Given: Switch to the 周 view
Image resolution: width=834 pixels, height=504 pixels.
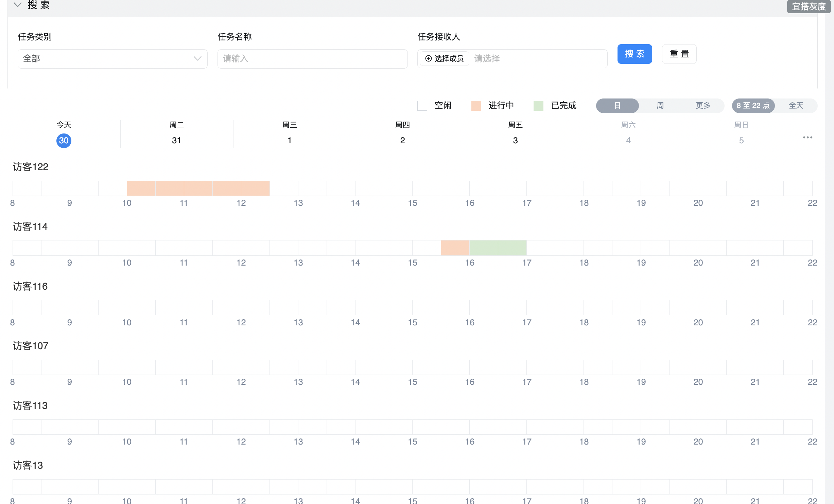Looking at the screenshot, I should [660, 106].
